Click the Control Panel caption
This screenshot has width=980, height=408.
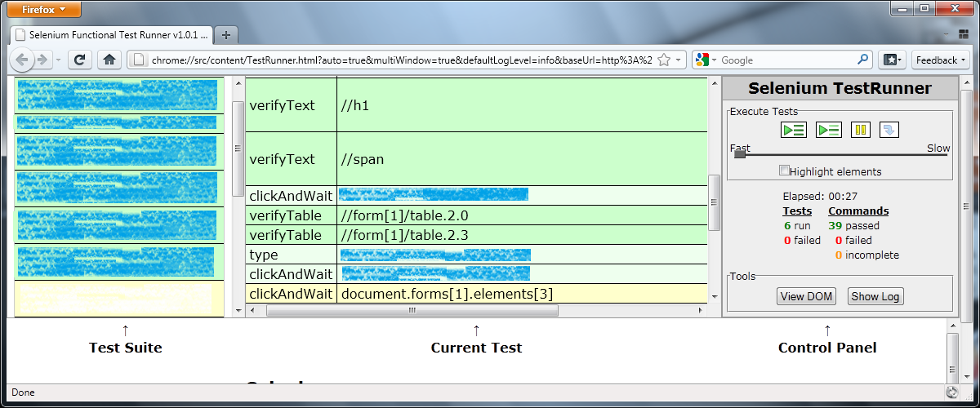(827, 348)
